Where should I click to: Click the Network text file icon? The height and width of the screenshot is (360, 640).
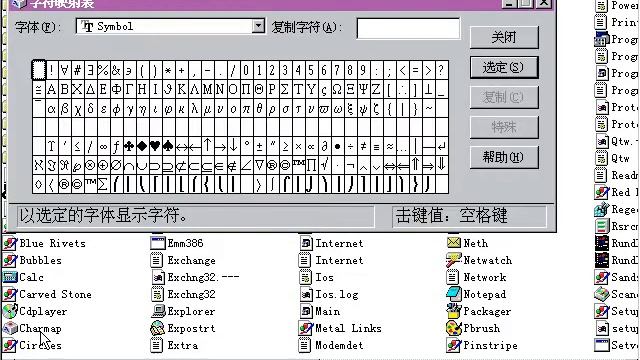[453, 277]
